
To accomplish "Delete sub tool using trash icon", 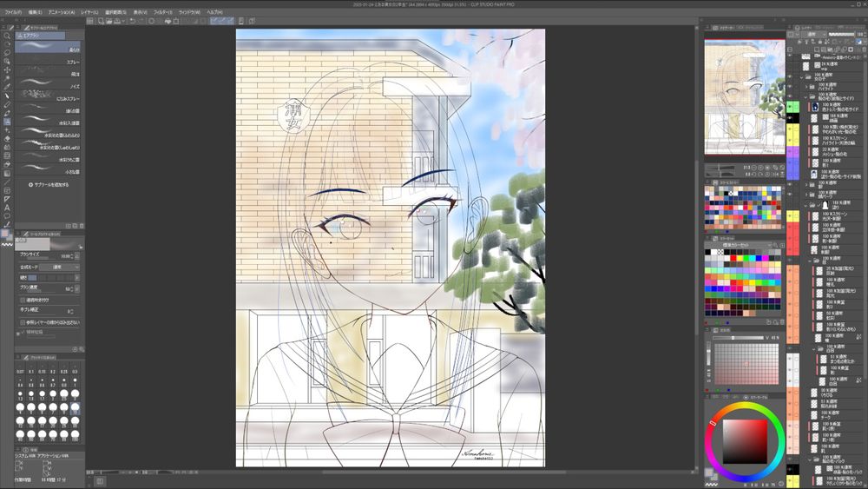I will point(82,226).
